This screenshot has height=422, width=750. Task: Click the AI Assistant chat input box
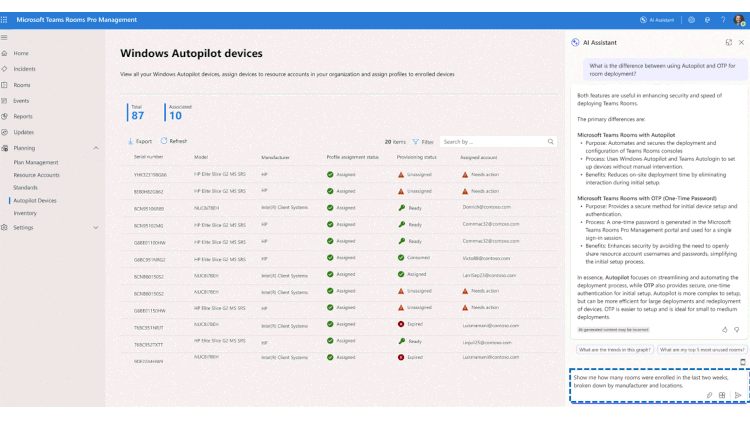tap(659, 386)
